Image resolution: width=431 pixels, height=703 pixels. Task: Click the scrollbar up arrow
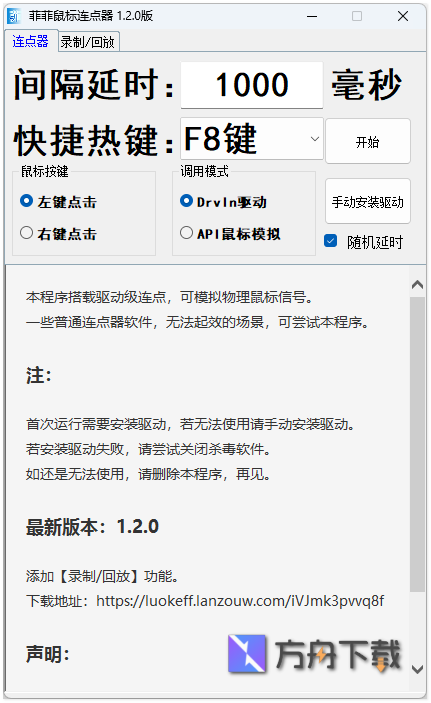pos(418,284)
